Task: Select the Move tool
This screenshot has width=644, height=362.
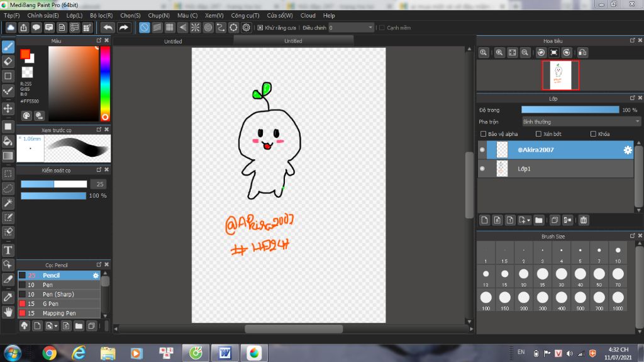Action: [x=8, y=108]
